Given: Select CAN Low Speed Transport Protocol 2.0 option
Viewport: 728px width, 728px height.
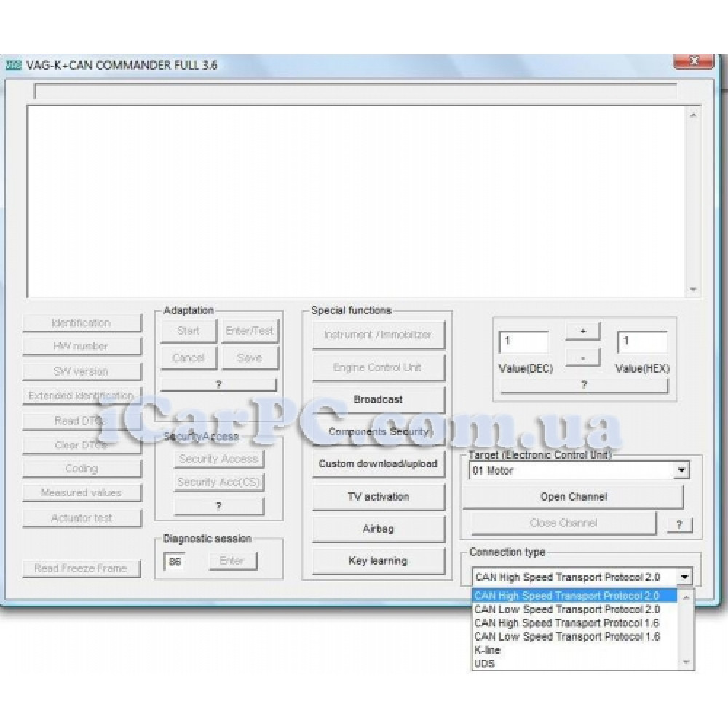Looking at the screenshot, I should pos(575,609).
